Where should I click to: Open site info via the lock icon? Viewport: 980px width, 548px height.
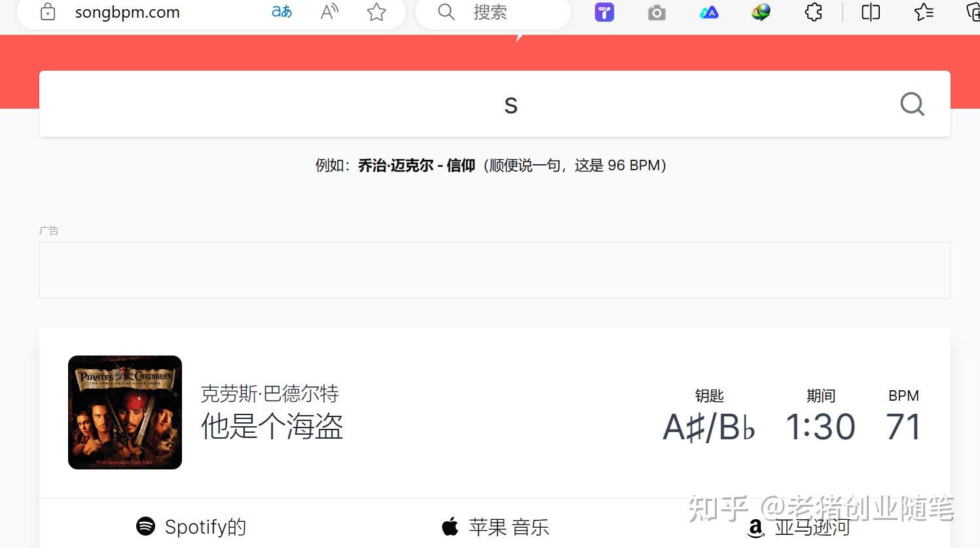(46, 11)
